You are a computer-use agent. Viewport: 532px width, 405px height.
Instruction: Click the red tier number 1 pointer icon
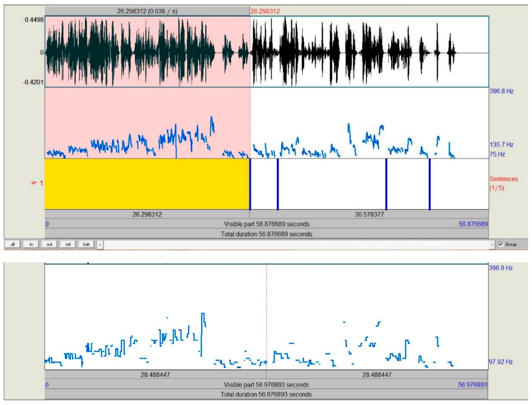pyautogui.click(x=37, y=183)
